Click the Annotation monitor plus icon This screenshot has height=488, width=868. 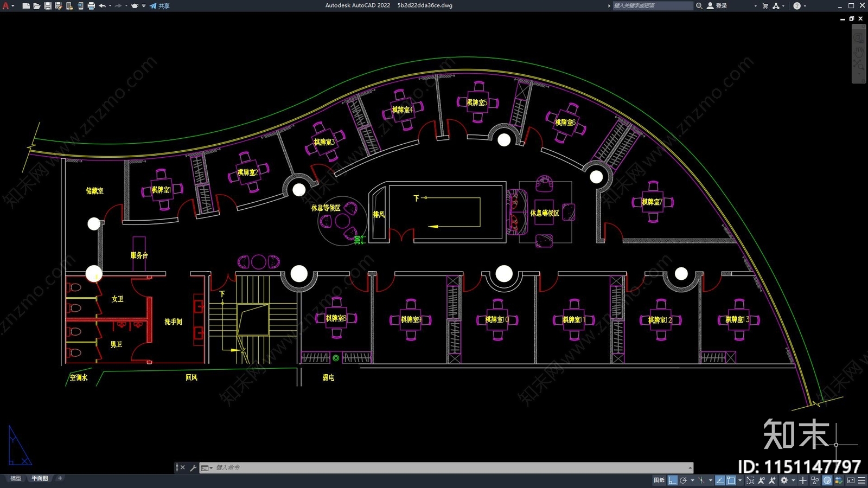pyautogui.click(x=803, y=480)
